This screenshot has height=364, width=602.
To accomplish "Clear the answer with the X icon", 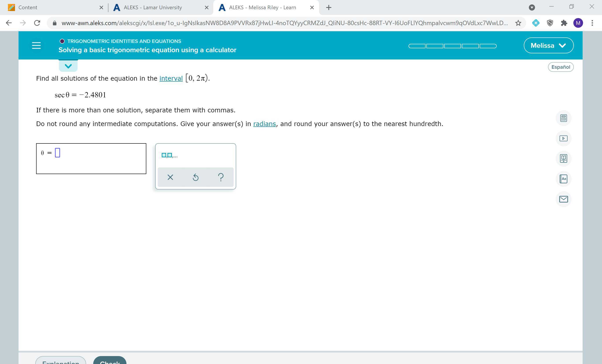I will pyautogui.click(x=170, y=177).
